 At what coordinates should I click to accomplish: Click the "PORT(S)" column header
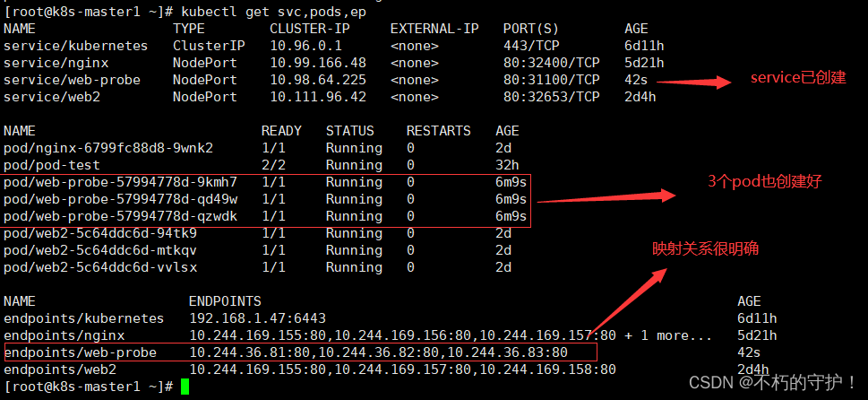coord(531,29)
